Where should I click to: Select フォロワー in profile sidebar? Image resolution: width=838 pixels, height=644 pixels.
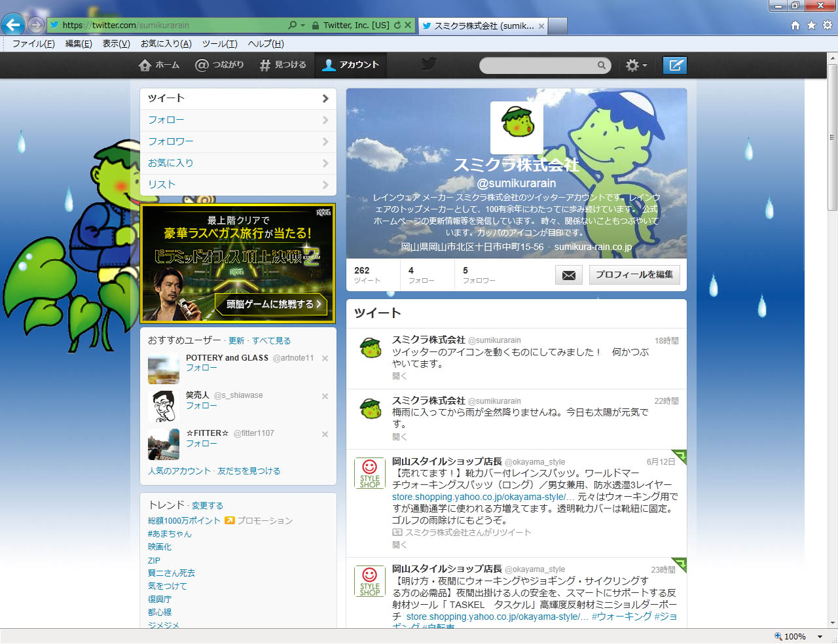click(x=238, y=142)
